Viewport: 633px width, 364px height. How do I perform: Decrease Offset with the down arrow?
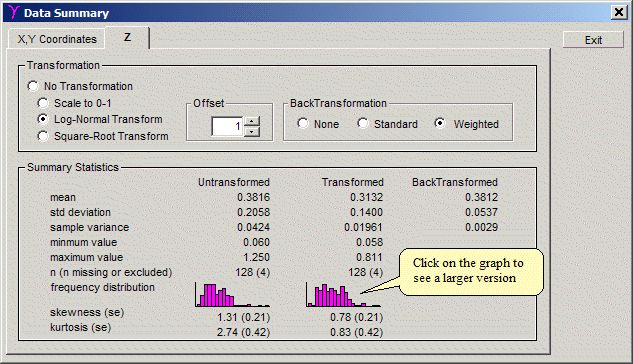(x=252, y=132)
